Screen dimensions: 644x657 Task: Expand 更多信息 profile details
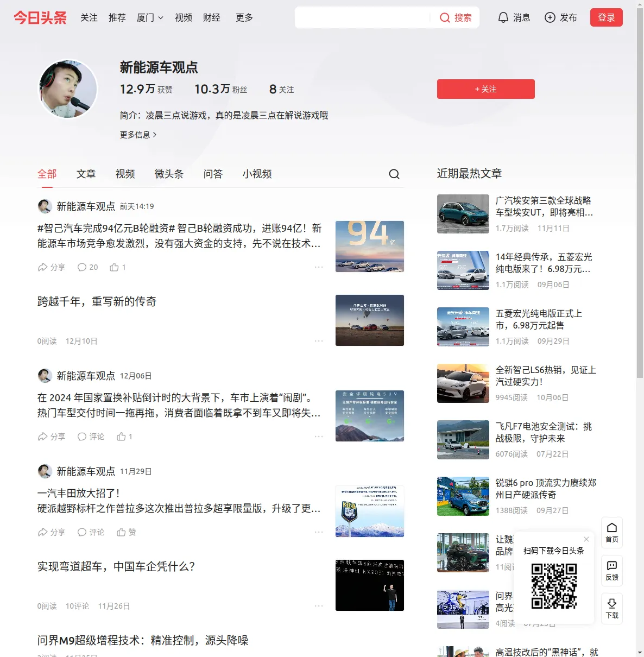138,135
